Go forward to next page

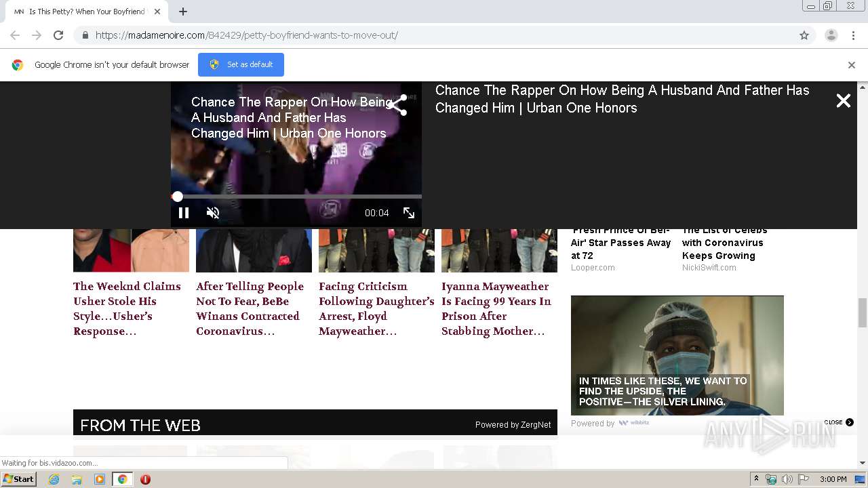point(37,35)
